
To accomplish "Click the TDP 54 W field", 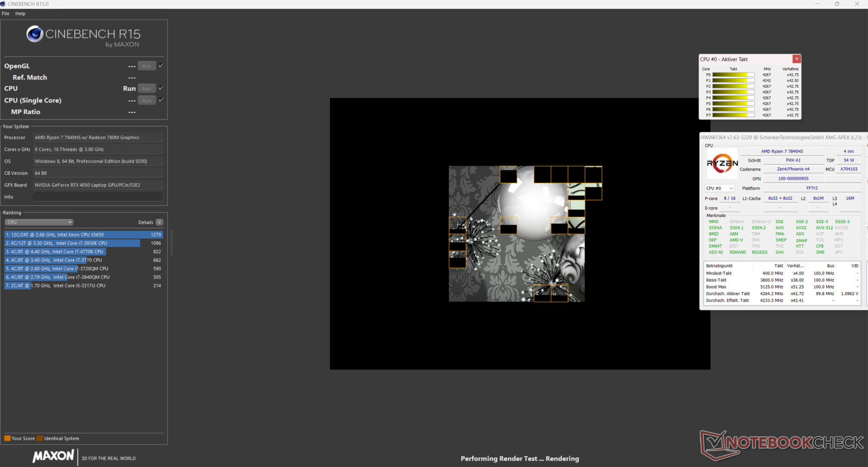I will coord(849,160).
